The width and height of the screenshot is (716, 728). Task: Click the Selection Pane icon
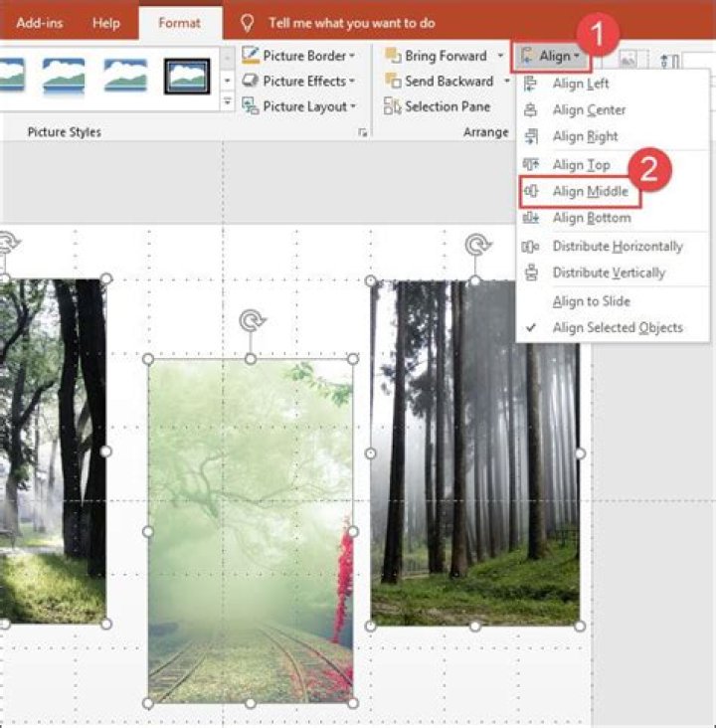393,106
